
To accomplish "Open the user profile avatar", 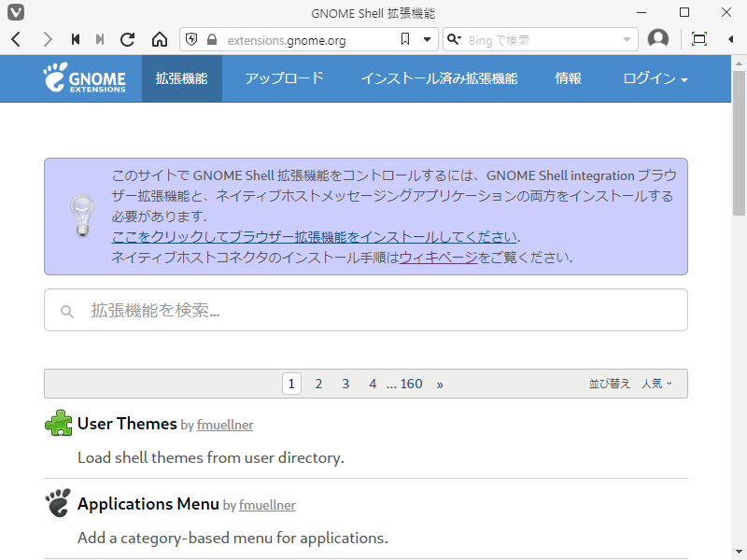I will coord(658,39).
